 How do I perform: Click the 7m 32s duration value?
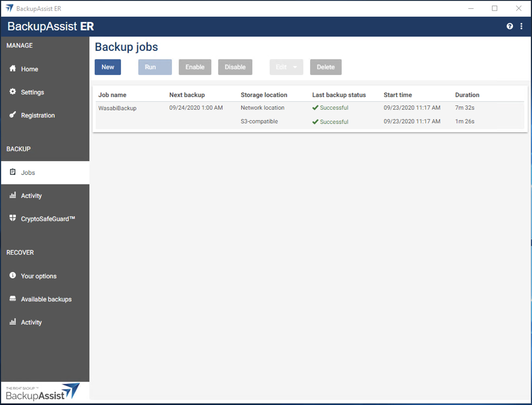[x=465, y=108]
